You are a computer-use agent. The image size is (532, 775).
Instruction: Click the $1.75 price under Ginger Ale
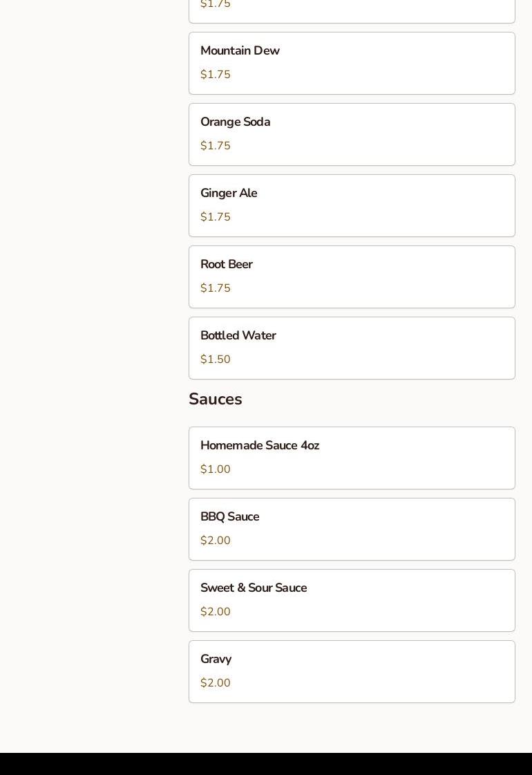pyautogui.click(x=216, y=217)
